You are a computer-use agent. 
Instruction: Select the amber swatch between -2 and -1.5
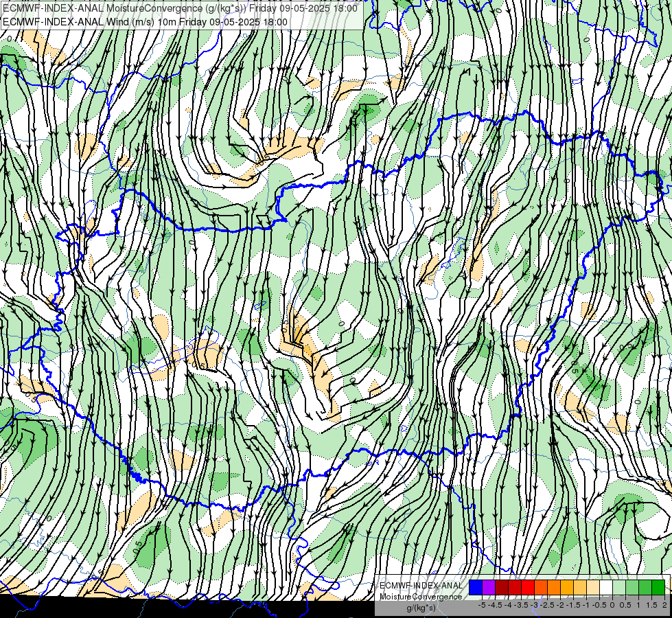(567, 587)
